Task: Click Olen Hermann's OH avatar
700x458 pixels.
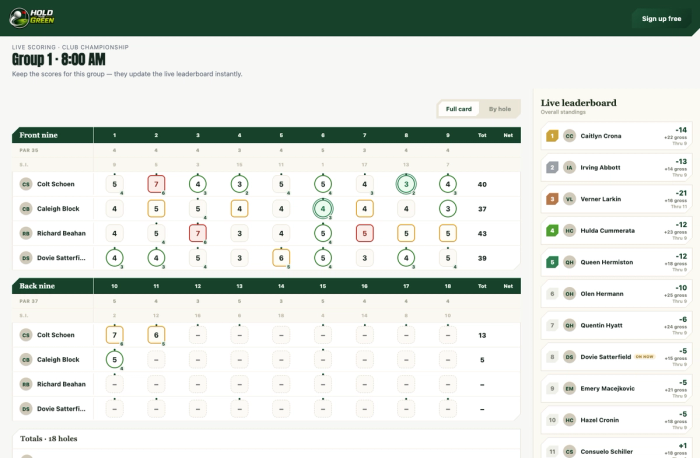Action: point(569,294)
